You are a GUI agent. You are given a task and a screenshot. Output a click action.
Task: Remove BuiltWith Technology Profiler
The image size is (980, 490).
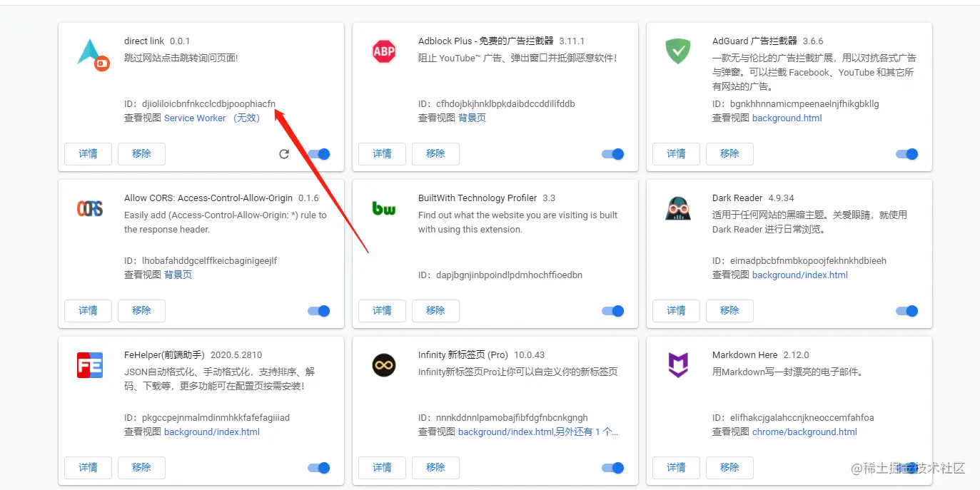(435, 311)
